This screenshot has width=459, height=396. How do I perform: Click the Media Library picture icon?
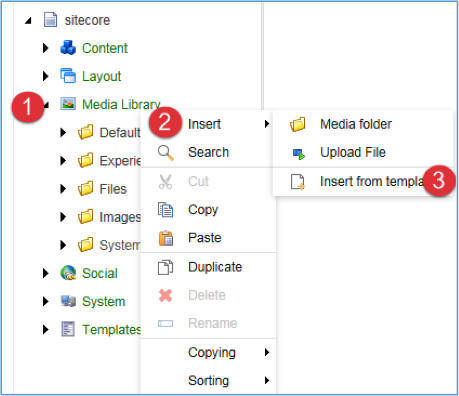click(x=68, y=104)
